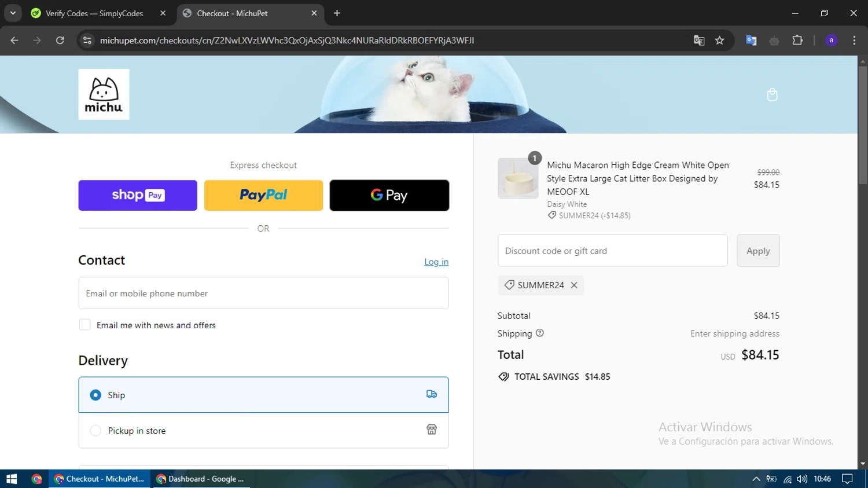Pay with the Shop Pay button
This screenshot has height=488, width=868.
pyautogui.click(x=138, y=195)
